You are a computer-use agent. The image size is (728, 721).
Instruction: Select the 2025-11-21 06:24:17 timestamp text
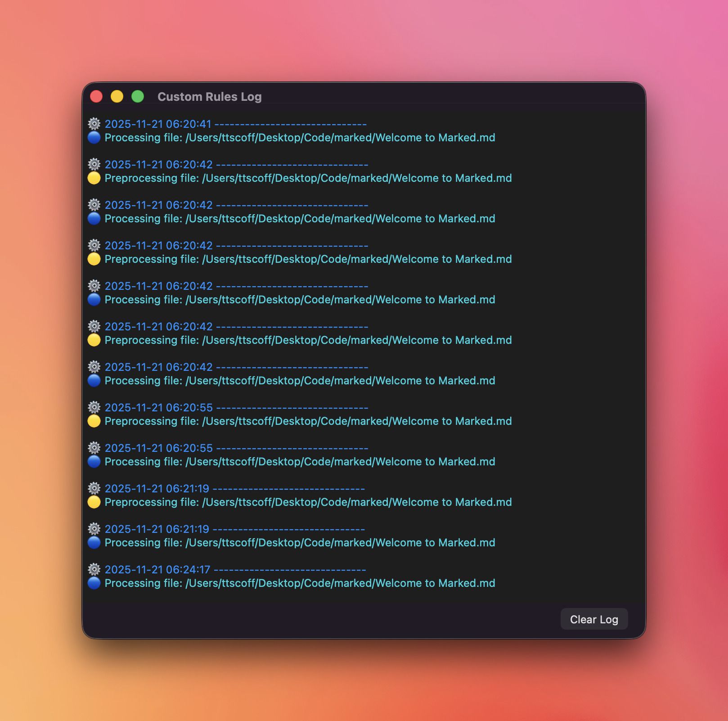(x=157, y=570)
